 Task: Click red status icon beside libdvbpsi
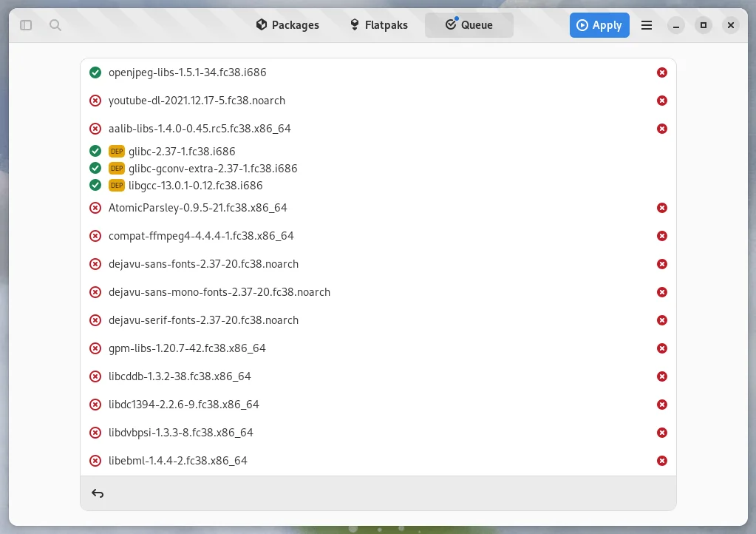tap(95, 433)
